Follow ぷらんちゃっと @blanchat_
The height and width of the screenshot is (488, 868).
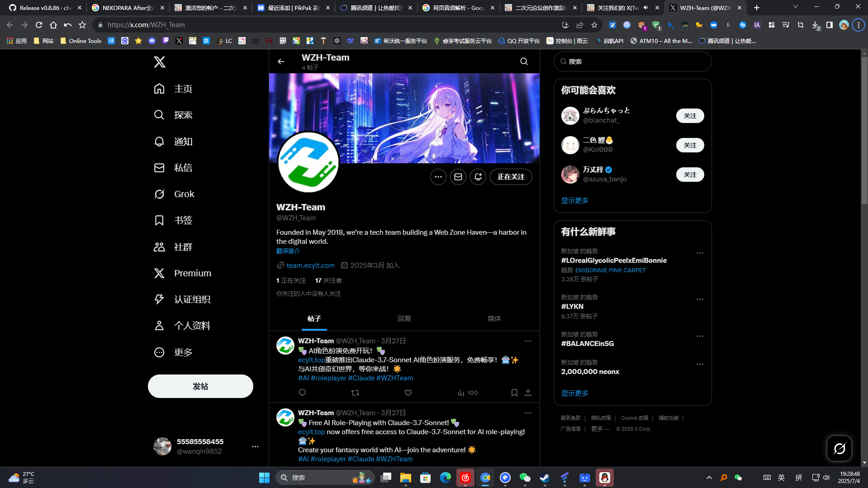(x=690, y=116)
